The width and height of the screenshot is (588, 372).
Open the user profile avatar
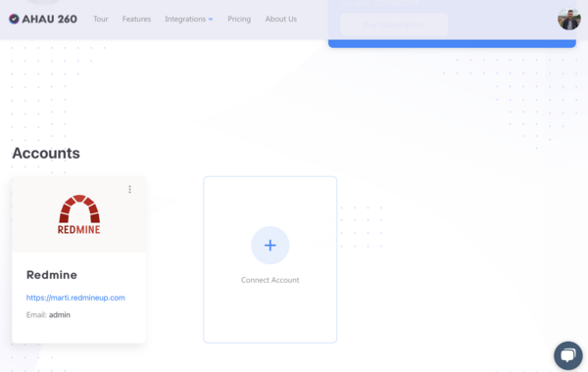tap(568, 20)
